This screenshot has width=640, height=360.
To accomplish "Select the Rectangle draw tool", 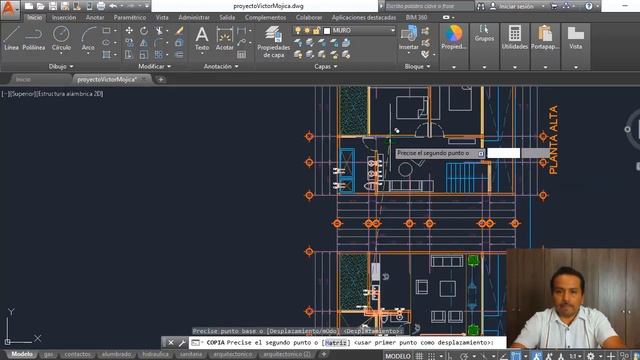I will pos(107,31).
